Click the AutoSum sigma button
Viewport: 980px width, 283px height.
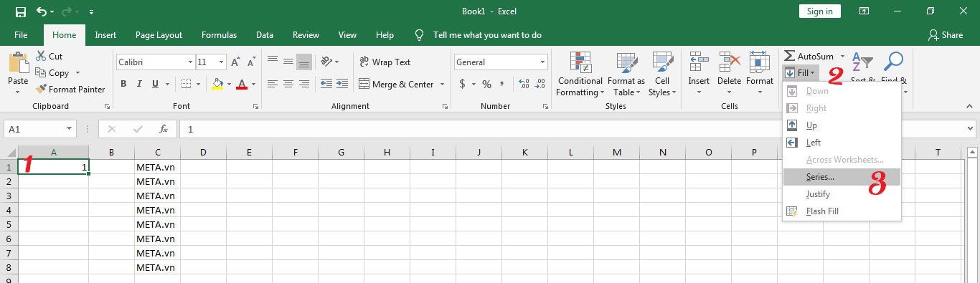click(809, 57)
